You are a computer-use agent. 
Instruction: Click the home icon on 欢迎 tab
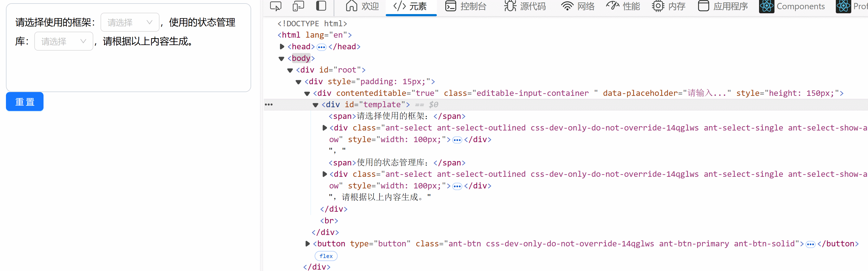[x=351, y=6]
